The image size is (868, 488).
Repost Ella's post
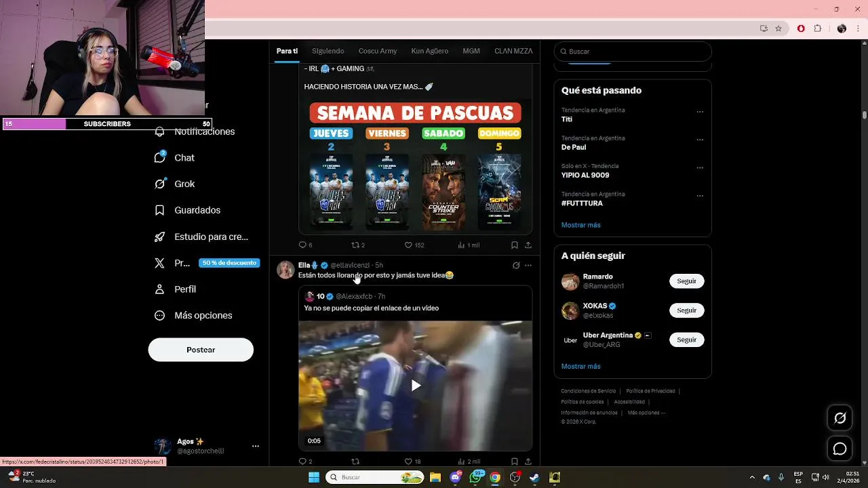(x=355, y=462)
